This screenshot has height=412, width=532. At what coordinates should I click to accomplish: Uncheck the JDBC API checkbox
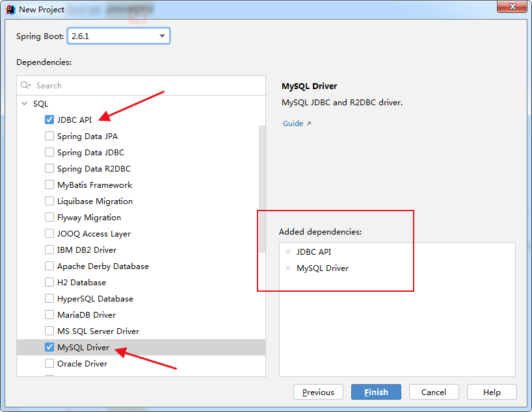[49, 120]
